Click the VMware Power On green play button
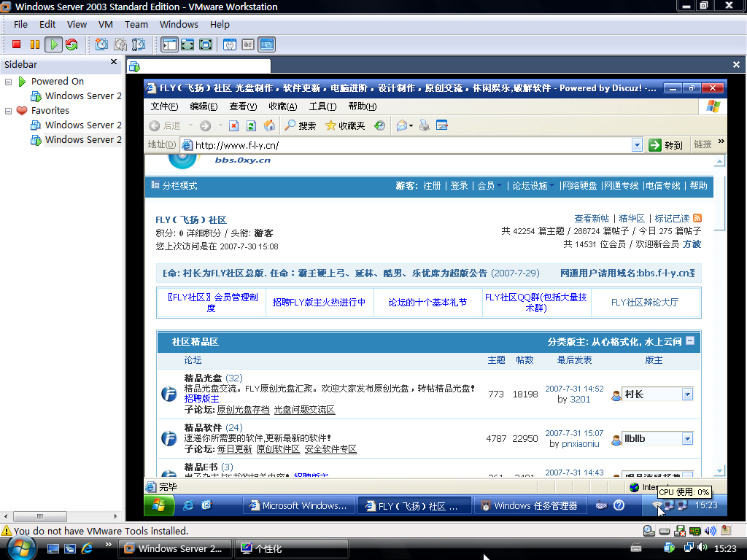Viewport: 747px width, 560px height. tap(53, 44)
